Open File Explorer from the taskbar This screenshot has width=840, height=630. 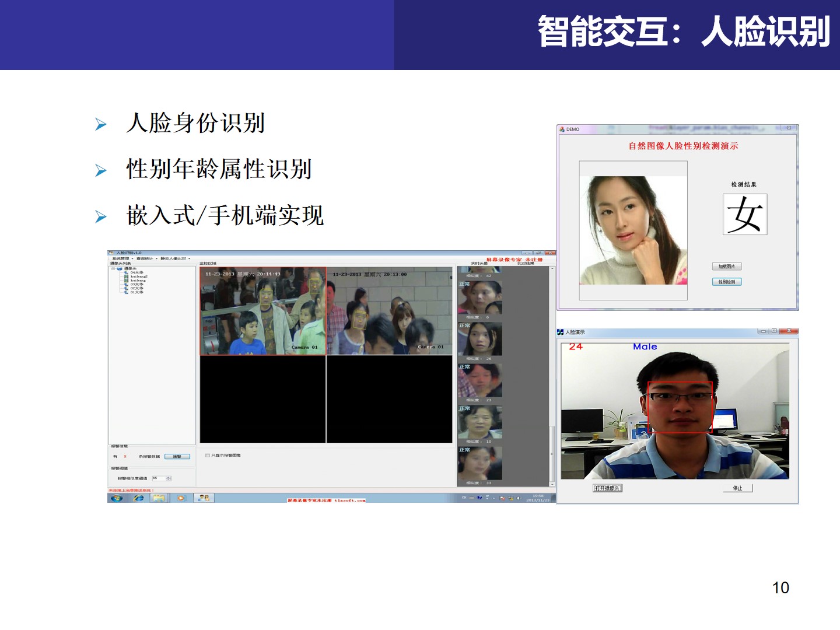159,498
